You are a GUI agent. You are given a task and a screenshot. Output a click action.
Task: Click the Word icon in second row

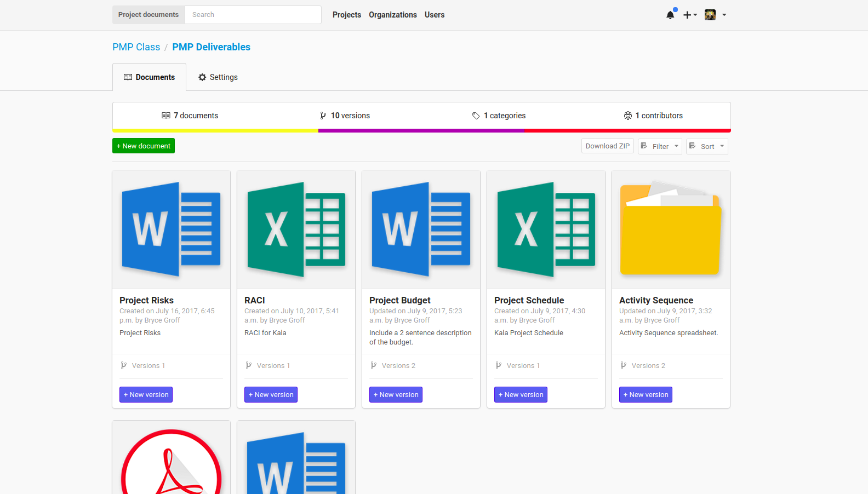296,463
